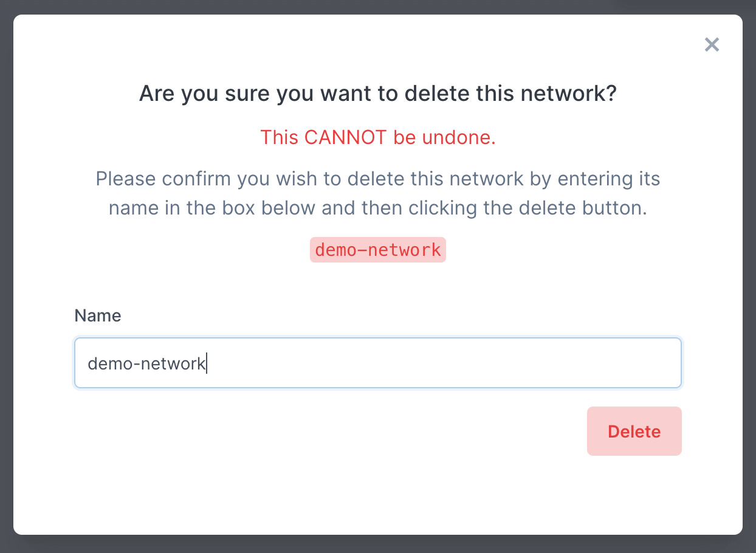The image size is (756, 553).
Task: Close the delete network dialog
Action: (712, 44)
